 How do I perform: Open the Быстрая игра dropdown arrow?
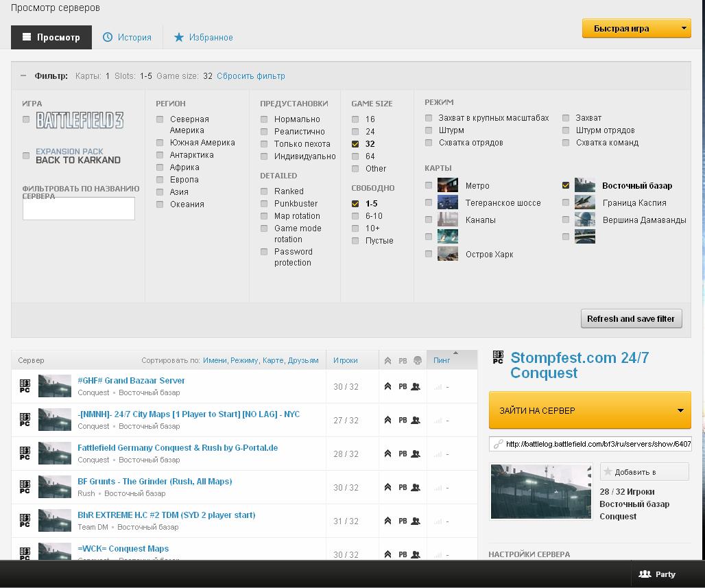pyautogui.click(x=684, y=29)
